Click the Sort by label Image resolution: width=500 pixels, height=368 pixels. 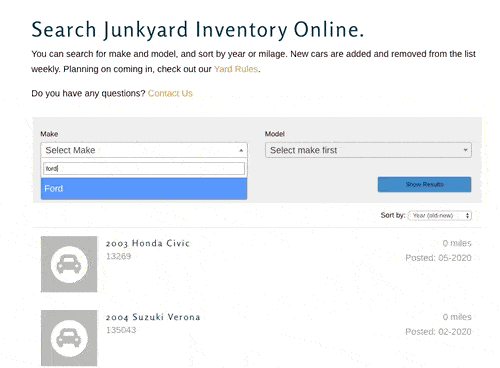(x=393, y=215)
